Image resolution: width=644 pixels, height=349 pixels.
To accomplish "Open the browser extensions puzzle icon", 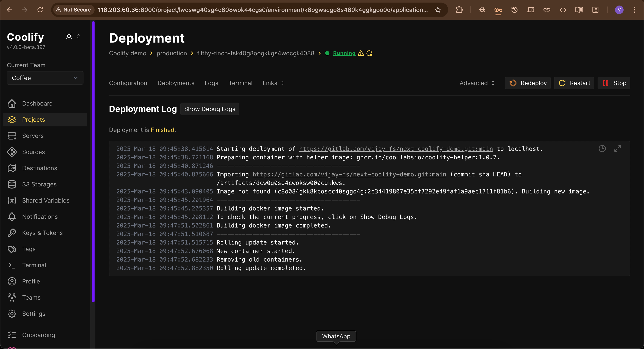I will click(459, 10).
